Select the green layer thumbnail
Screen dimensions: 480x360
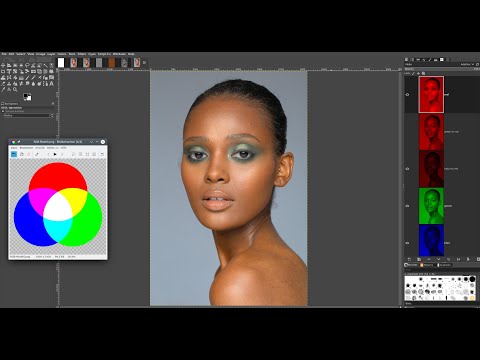[x=431, y=206]
